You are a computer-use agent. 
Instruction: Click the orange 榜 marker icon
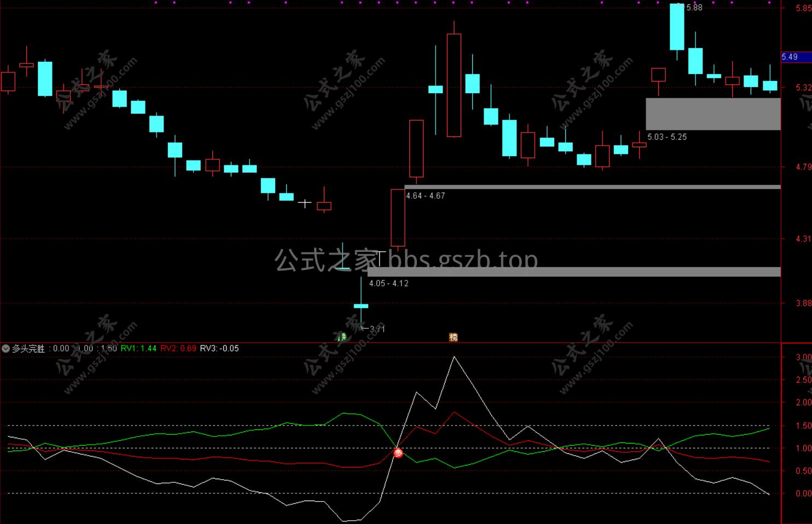453,337
